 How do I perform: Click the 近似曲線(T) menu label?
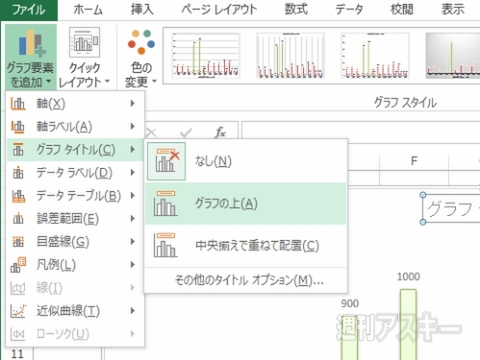tap(68, 311)
